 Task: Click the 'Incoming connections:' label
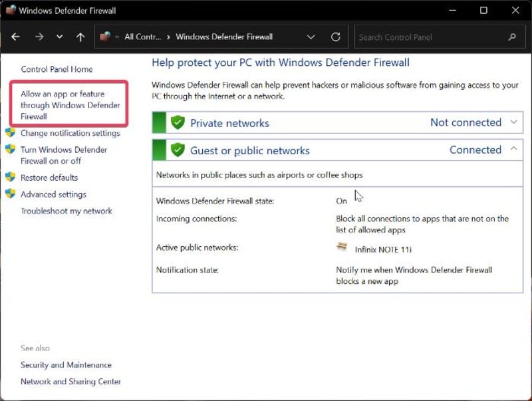196,219
